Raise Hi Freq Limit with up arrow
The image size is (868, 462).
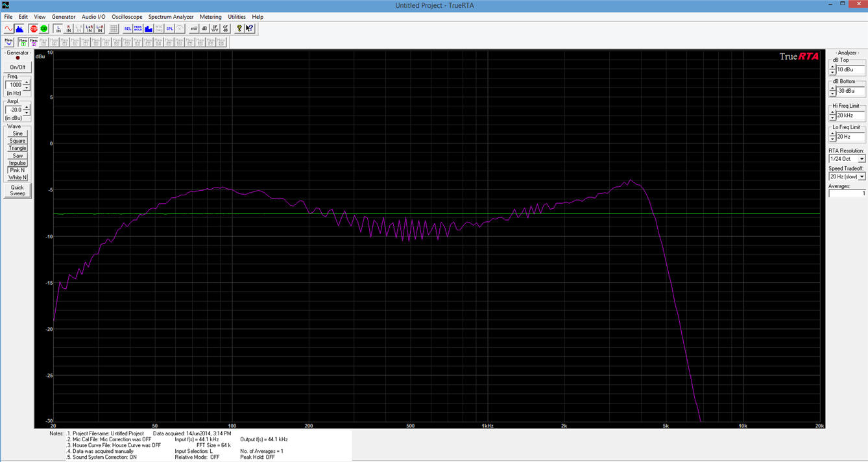832,113
